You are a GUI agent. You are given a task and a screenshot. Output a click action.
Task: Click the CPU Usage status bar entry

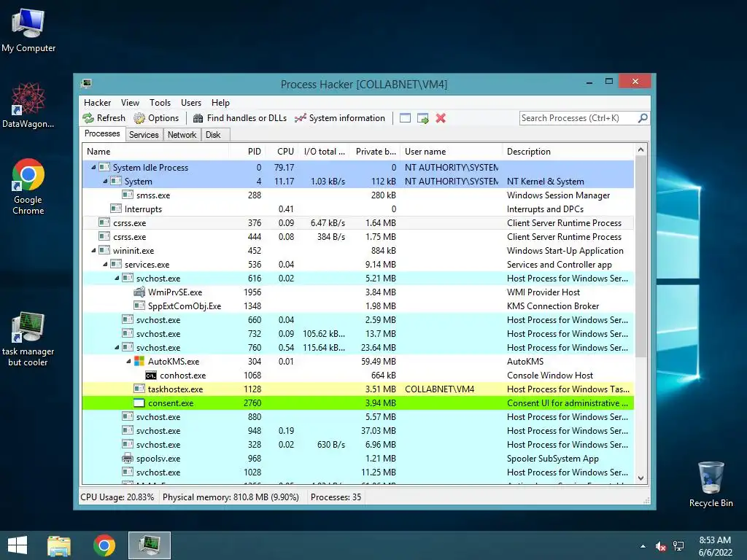117,497
